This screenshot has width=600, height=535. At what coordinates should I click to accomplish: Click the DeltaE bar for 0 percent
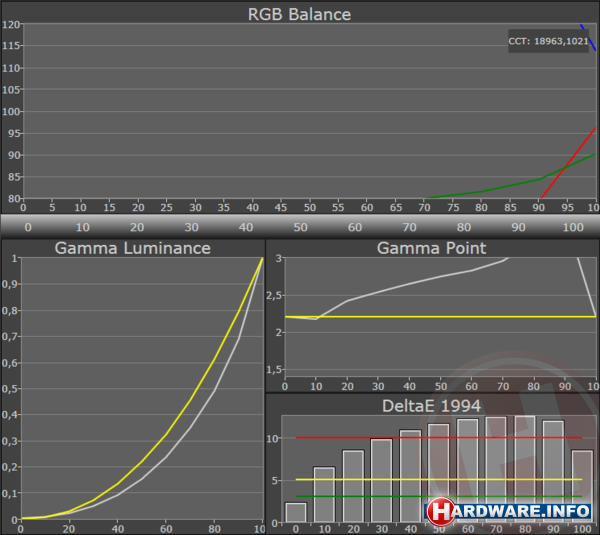point(296,512)
